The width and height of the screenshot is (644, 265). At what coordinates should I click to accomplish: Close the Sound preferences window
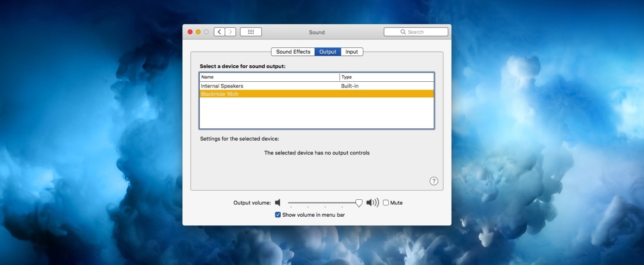click(x=190, y=32)
